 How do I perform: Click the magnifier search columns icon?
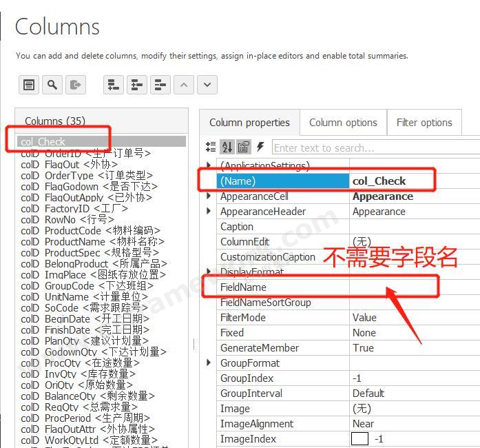(x=52, y=85)
